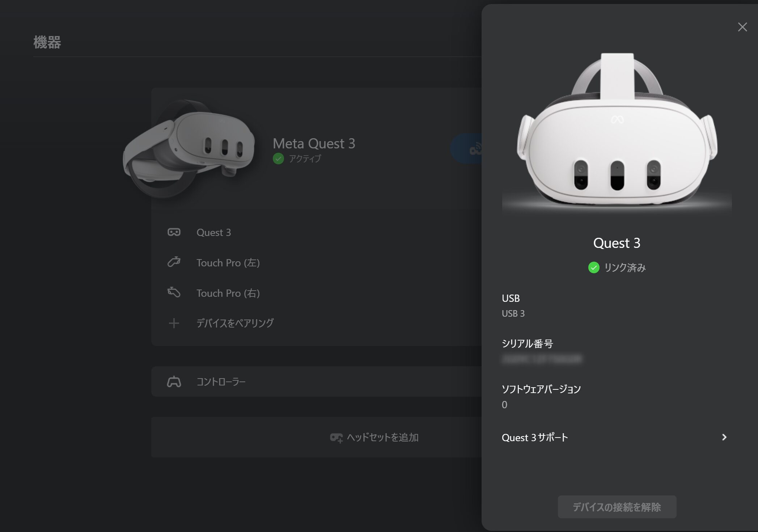Click the plus icon for デバイスをペアリング
758x532 pixels.
coord(174,323)
